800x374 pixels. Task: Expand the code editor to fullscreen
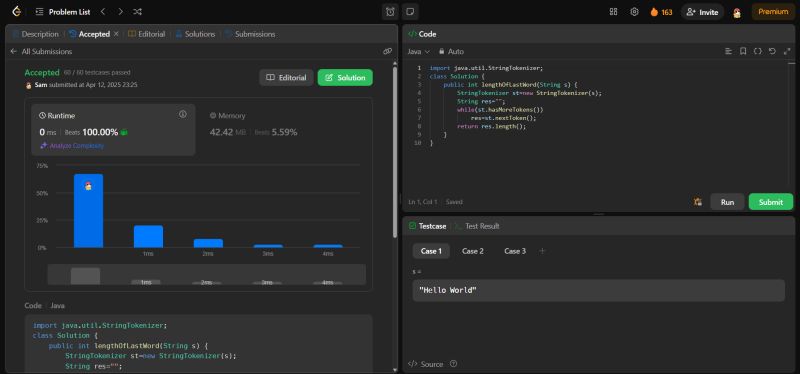coord(787,51)
